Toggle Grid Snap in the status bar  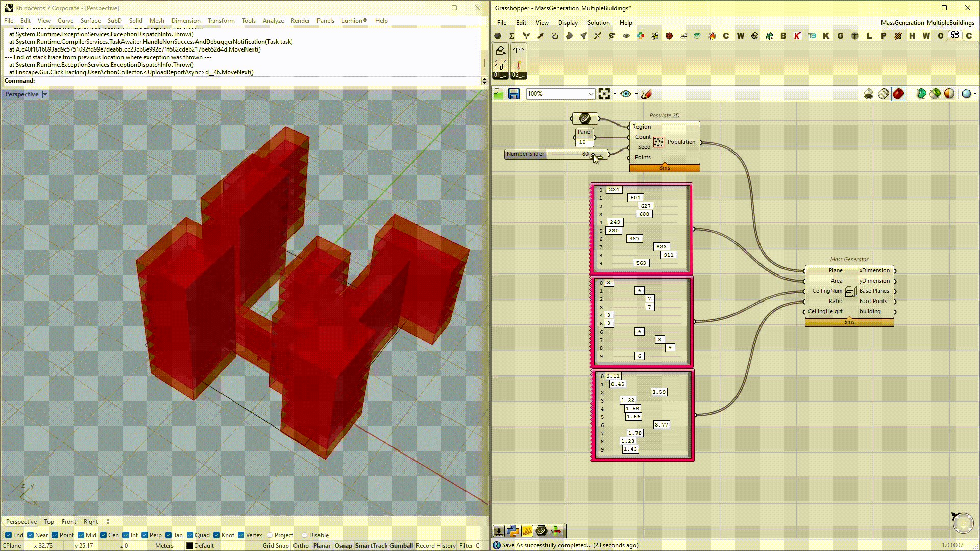tap(276, 546)
